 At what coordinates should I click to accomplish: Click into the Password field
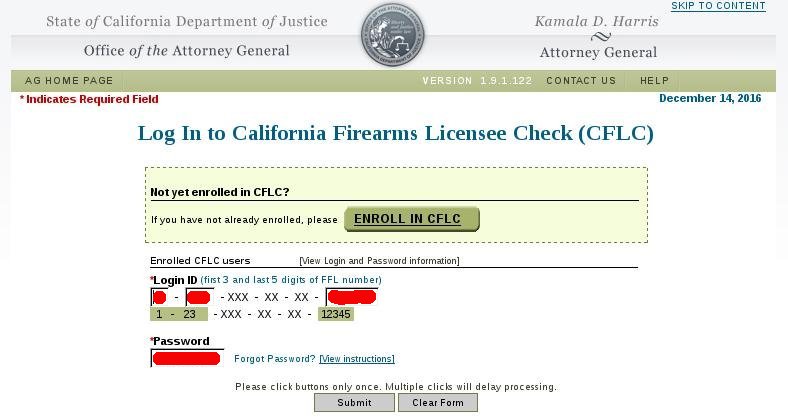pyautogui.click(x=187, y=358)
